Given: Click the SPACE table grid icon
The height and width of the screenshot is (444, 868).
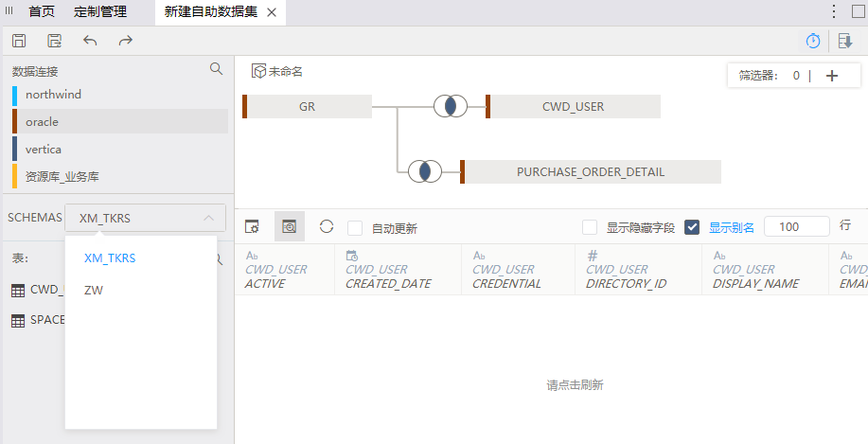Looking at the screenshot, I should click(x=18, y=321).
